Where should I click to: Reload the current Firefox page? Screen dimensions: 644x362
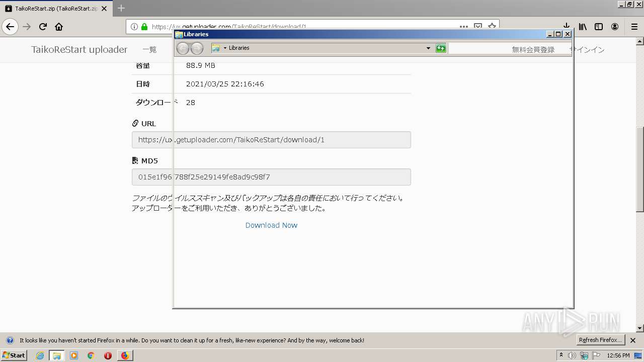[x=43, y=27]
